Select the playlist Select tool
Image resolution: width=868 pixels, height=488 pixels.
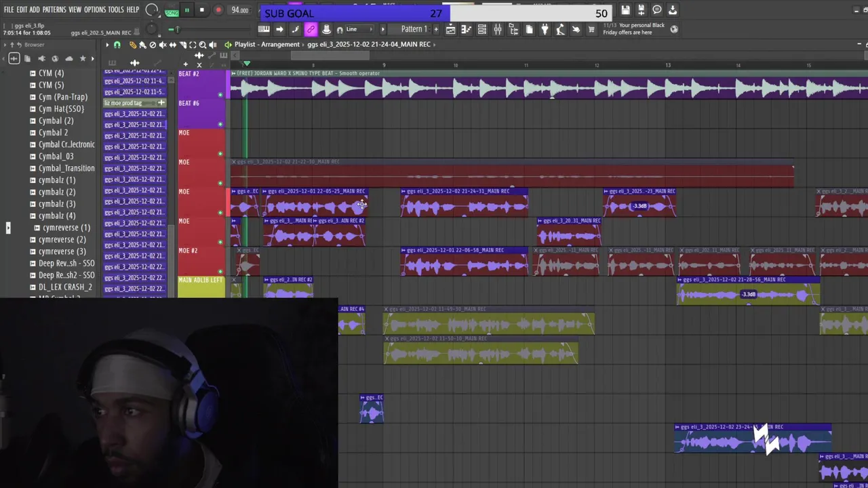click(193, 45)
